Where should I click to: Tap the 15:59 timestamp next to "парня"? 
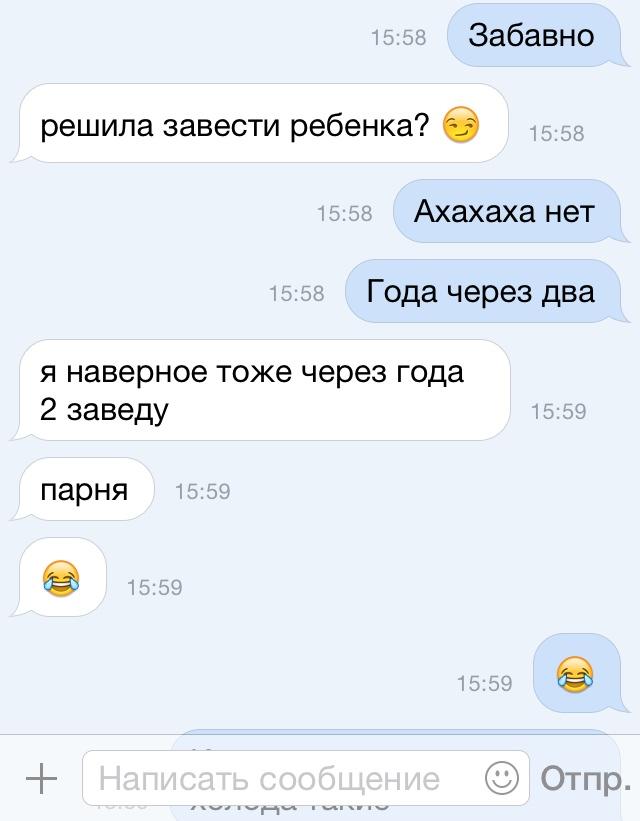[x=203, y=492]
